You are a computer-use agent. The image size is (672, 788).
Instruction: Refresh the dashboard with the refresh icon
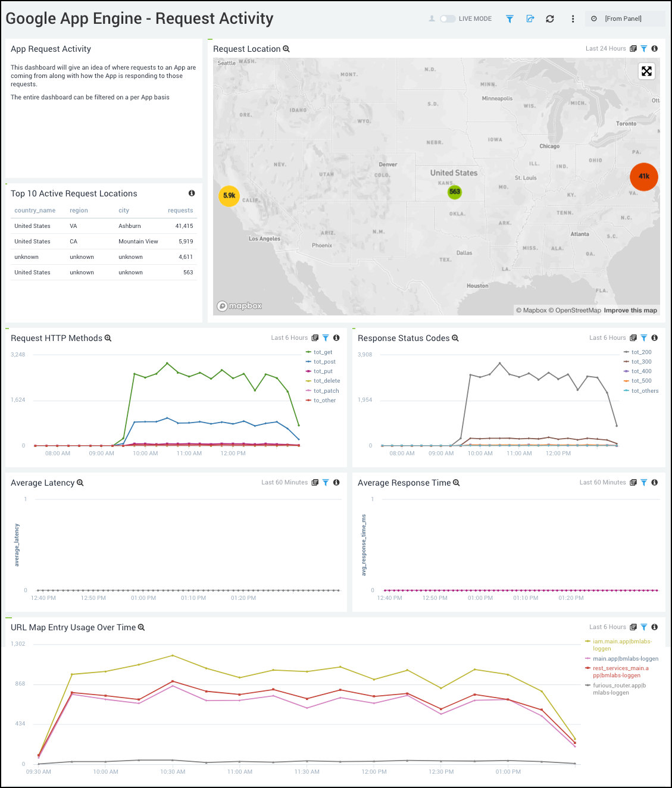point(549,18)
